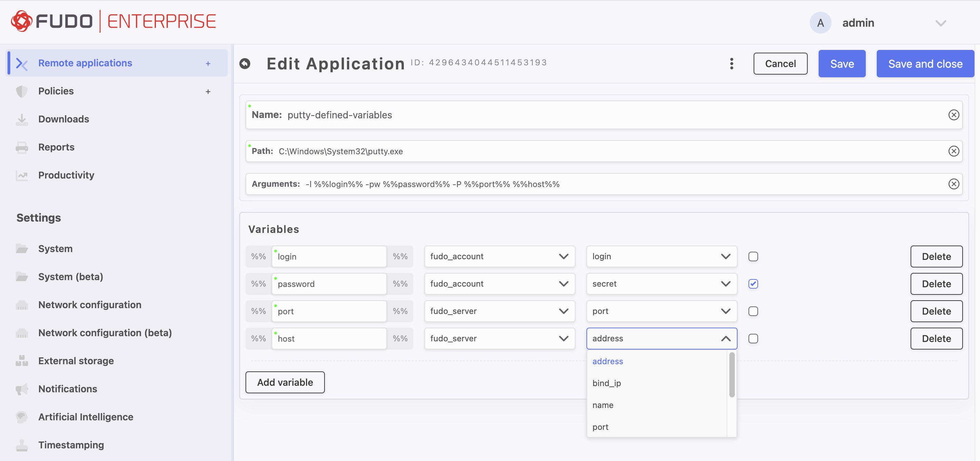This screenshot has height=461, width=980.
Task: Clear the Name field with X icon
Action: (x=953, y=115)
